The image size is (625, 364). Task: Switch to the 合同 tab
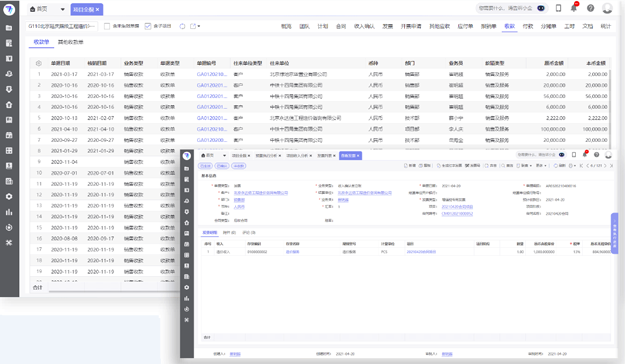click(341, 26)
